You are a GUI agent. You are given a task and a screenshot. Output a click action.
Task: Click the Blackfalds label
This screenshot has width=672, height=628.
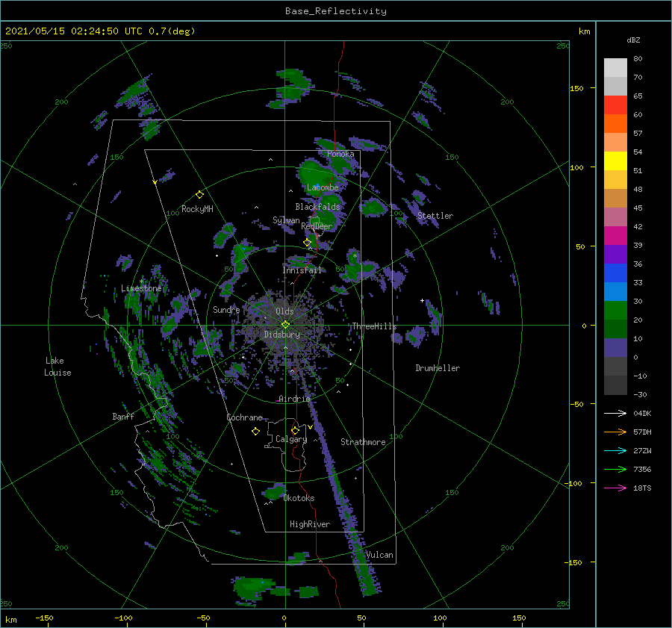[317, 207]
